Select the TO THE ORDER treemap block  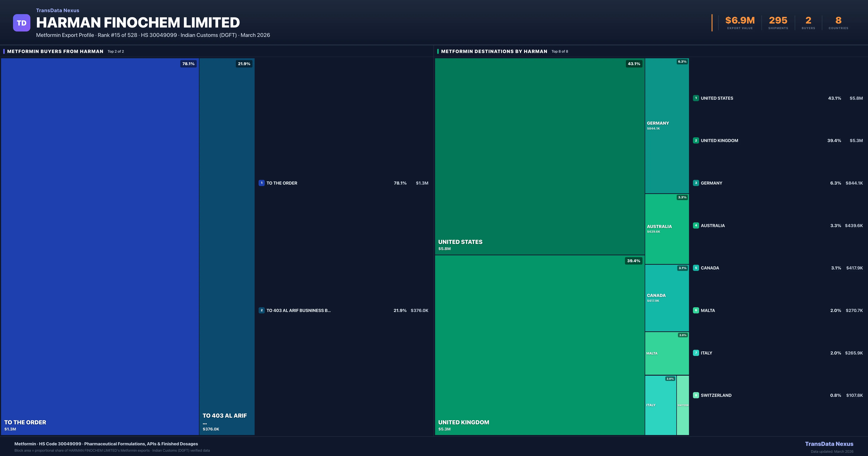tap(100, 246)
